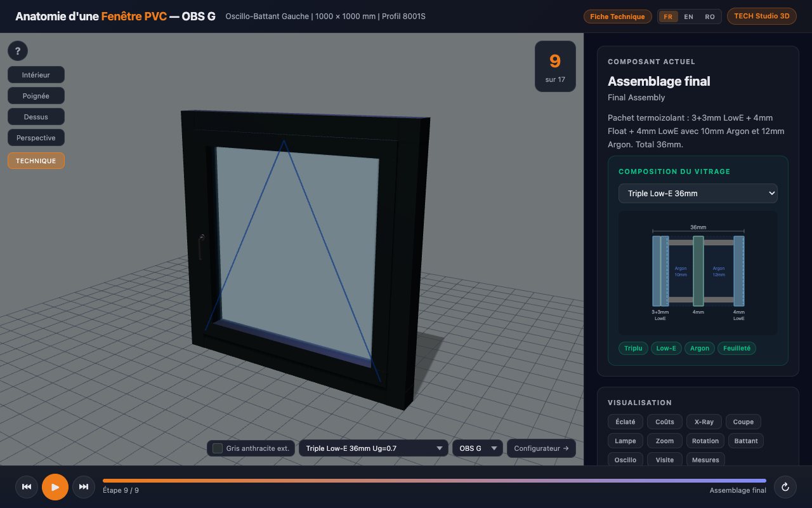
Task: Open the OBS G window type dropdown
Action: pyautogui.click(x=478, y=448)
